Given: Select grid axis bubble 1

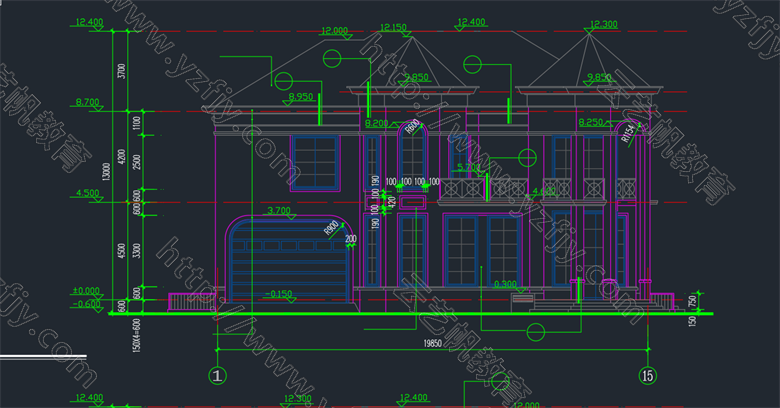Looking at the screenshot, I should [x=217, y=375].
